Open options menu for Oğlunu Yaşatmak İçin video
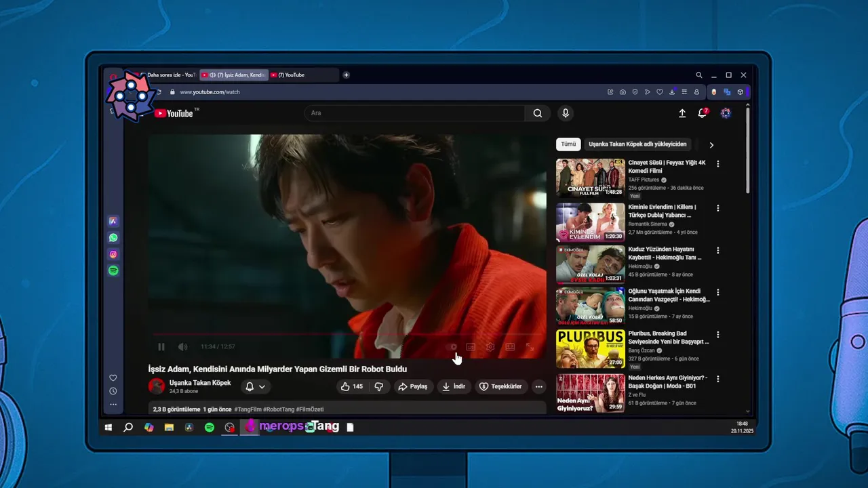Image resolution: width=868 pixels, height=488 pixels. [x=718, y=292]
